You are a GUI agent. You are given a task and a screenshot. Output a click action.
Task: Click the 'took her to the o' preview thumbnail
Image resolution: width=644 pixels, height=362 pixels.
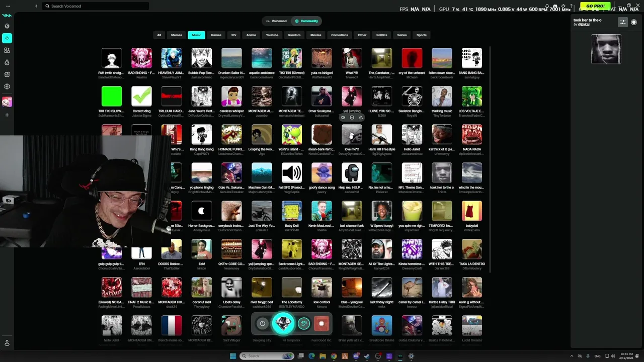point(606,49)
